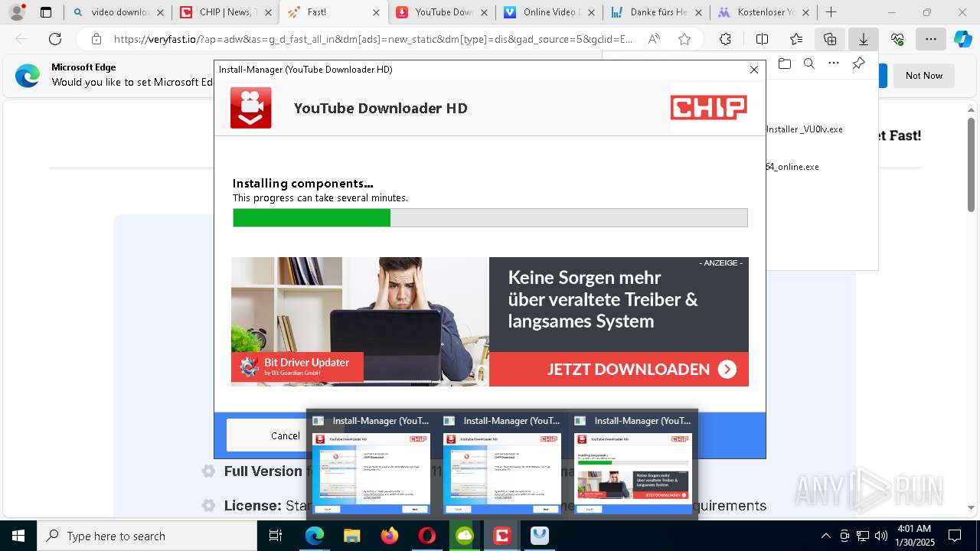Select first Install-Manager window preview thumbnail
The image size is (980, 551).
coord(371,474)
